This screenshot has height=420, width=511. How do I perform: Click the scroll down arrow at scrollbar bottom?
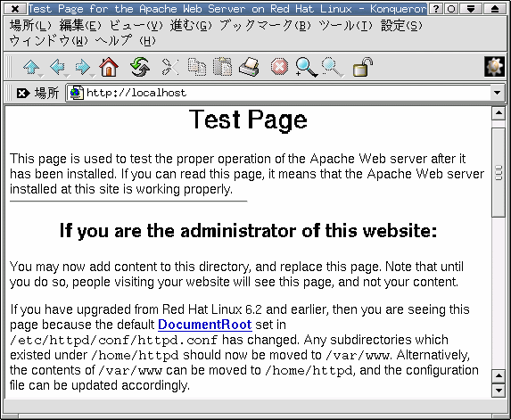[499, 390]
